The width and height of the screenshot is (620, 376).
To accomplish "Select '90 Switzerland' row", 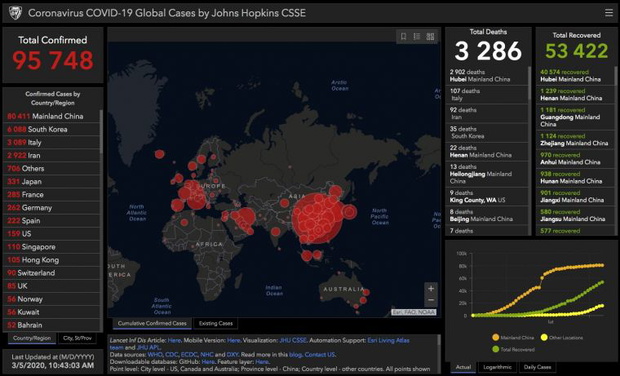I will coord(51,273).
